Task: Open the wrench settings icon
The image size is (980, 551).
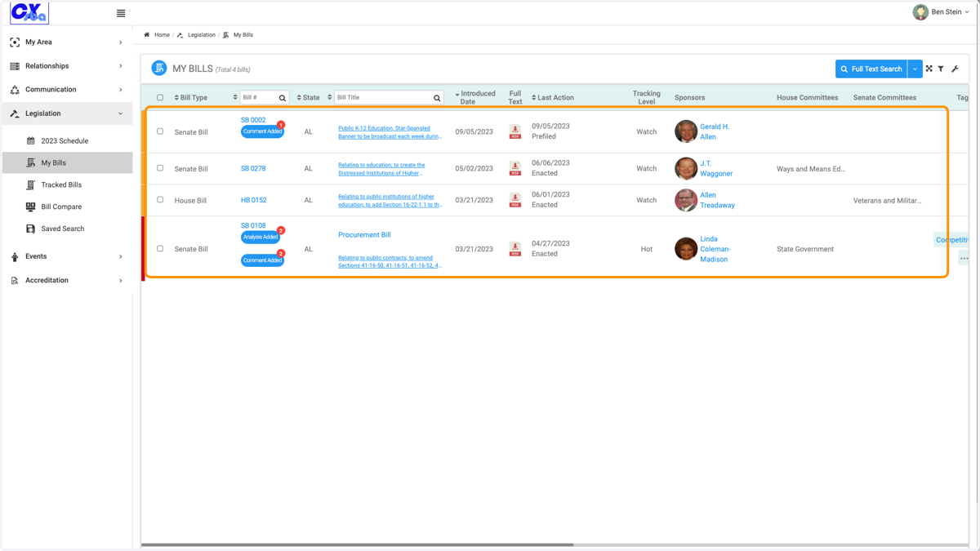Action: 955,69
